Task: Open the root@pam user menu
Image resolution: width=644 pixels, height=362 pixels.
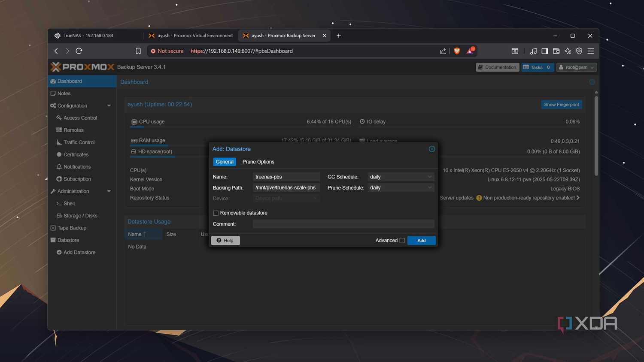Action: (577, 67)
